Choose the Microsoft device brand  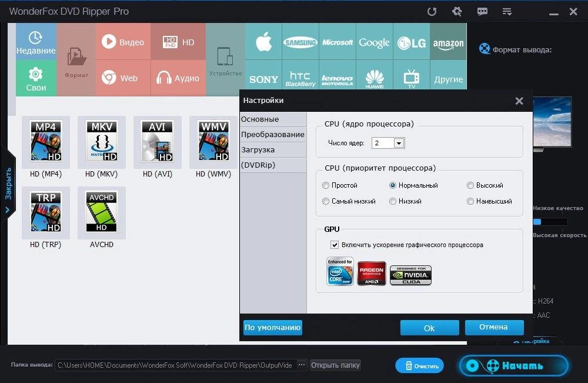[x=337, y=41]
